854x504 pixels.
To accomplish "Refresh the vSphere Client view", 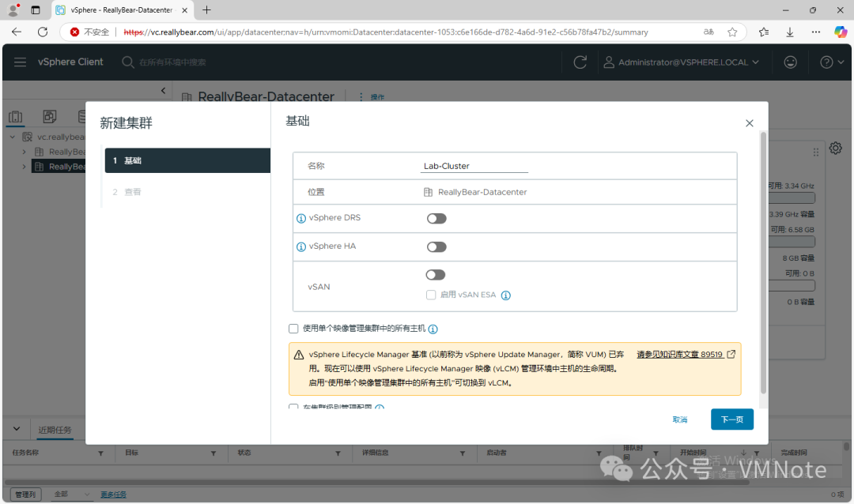I will coord(580,62).
